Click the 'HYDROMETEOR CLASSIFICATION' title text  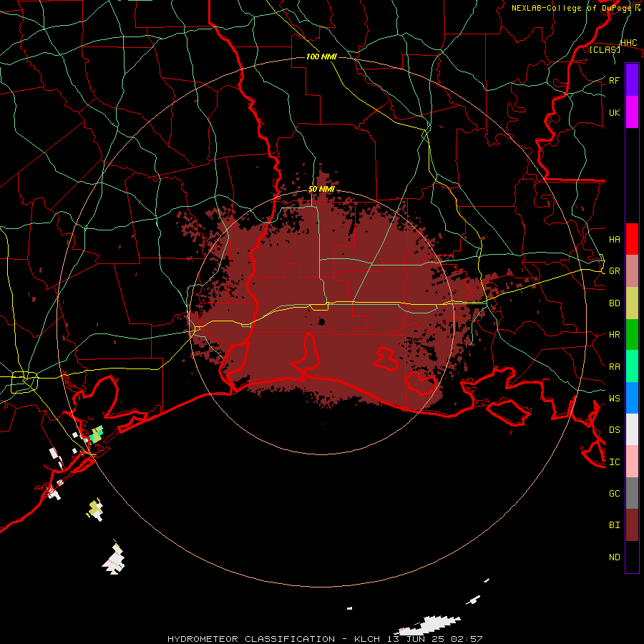coord(251,639)
